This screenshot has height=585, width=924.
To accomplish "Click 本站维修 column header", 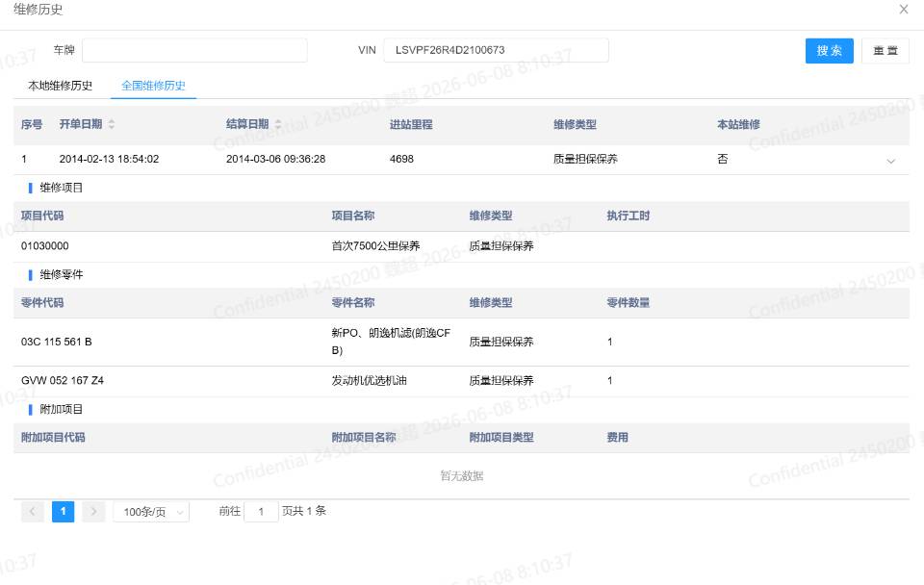I will click(739, 124).
